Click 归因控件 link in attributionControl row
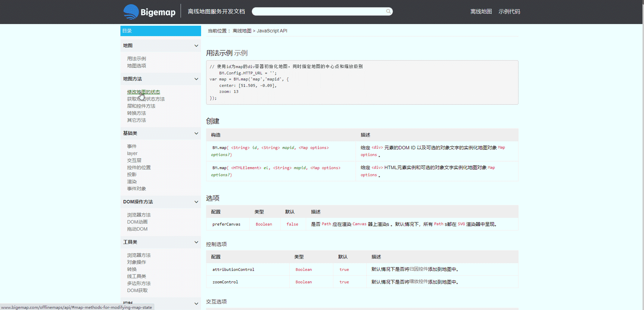This screenshot has height=310, width=644. (418, 269)
